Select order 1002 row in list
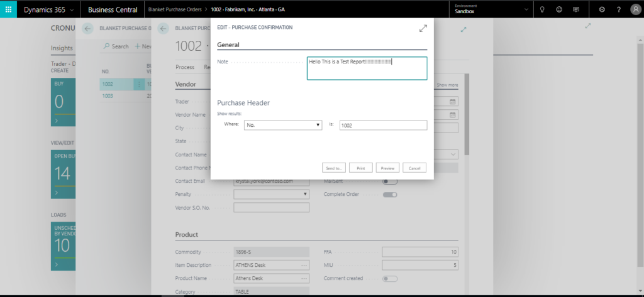The height and width of the screenshot is (297, 644). click(126, 84)
